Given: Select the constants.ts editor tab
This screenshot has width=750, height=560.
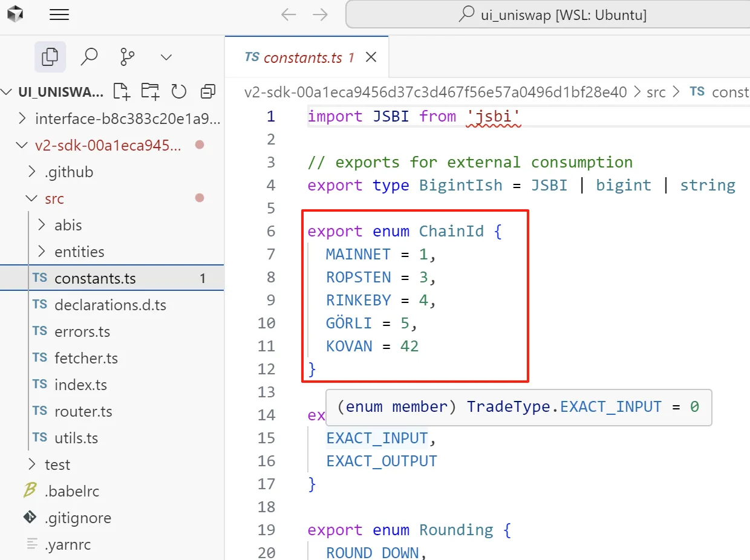Looking at the screenshot, I should (x=302, y=57).
